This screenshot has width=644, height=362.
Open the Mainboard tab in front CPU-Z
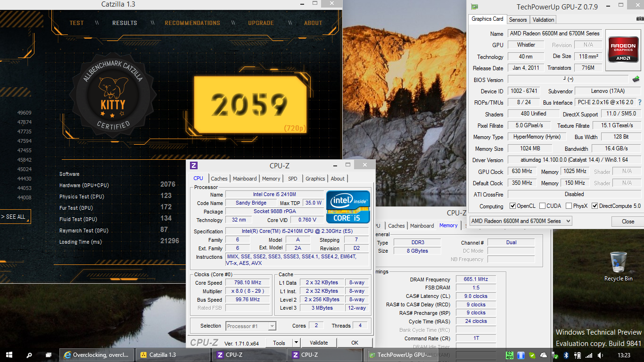tap(245, 179)
